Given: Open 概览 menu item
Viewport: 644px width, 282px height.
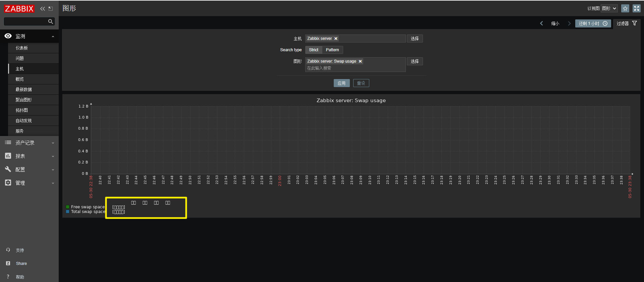Looking at the screenshot, I should click(33, 79).
